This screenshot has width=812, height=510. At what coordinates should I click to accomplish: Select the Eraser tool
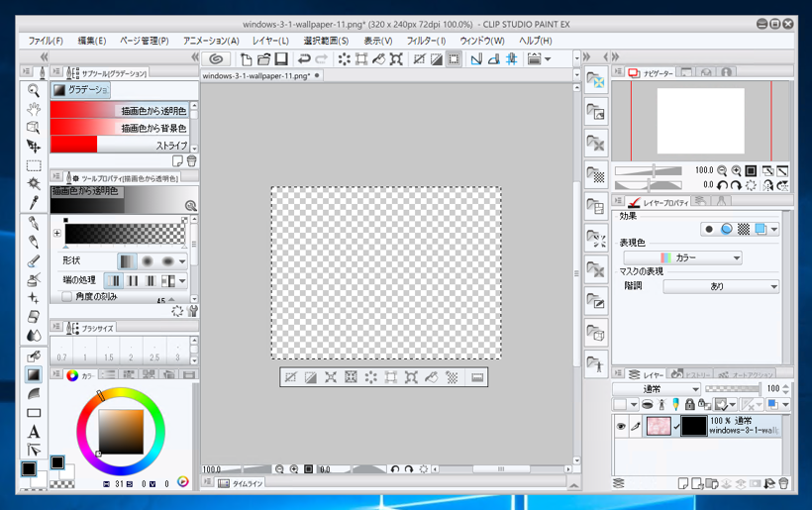tap(34, 316)
